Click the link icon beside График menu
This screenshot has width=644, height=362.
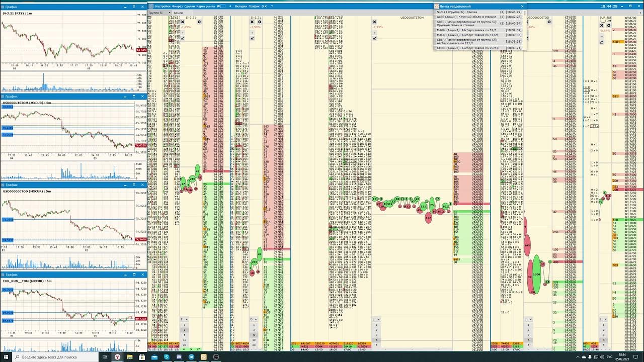263,6
